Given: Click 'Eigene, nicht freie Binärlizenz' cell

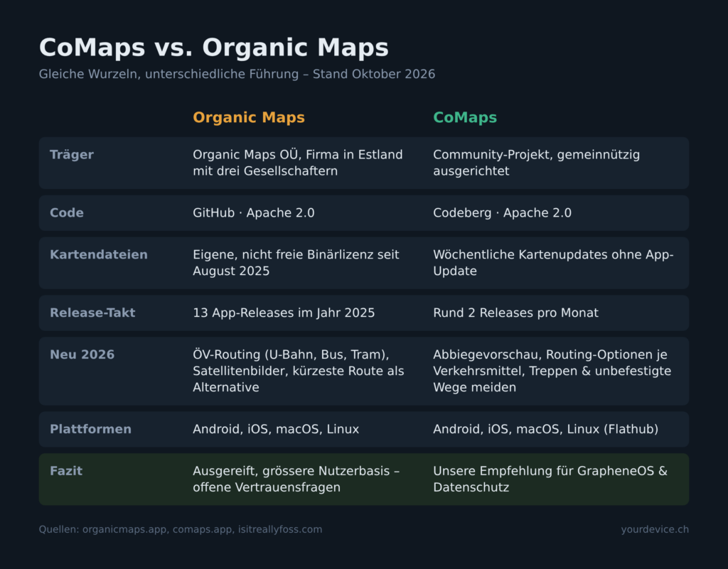Looking at the screenshot, I should click(x=296, y=263).
